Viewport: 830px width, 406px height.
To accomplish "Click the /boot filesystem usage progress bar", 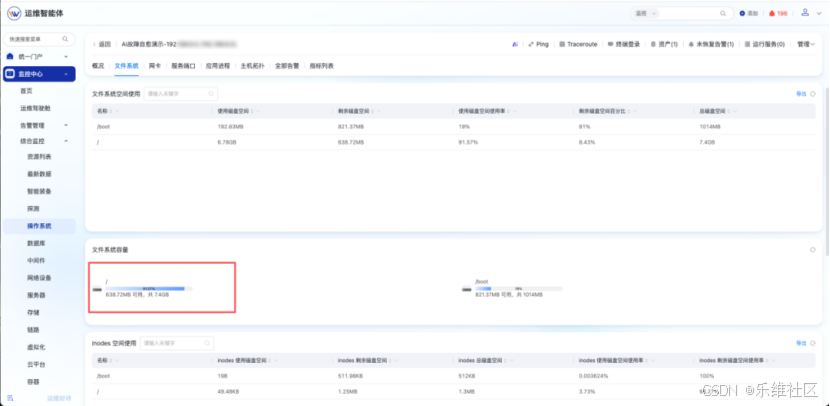I will pyautogui.click(x=518, y=288).
